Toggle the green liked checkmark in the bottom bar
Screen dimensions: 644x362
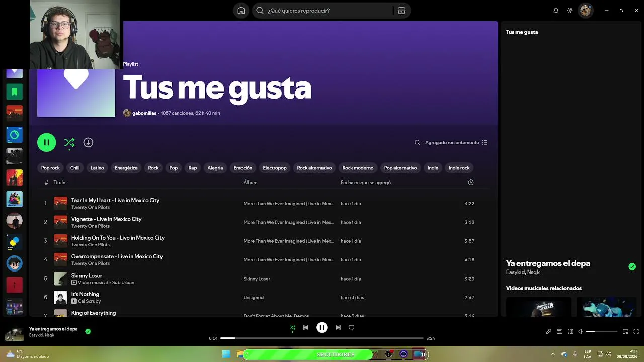88,332
